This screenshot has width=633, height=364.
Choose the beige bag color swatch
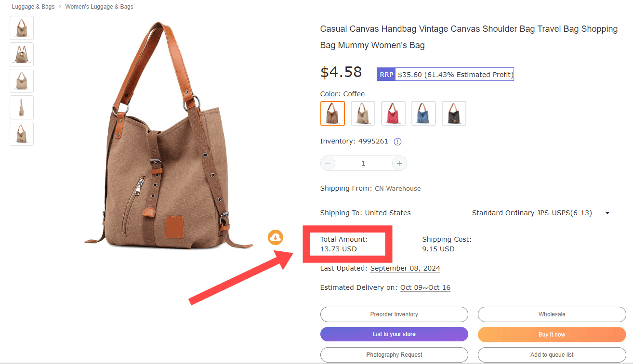point(363,114)
